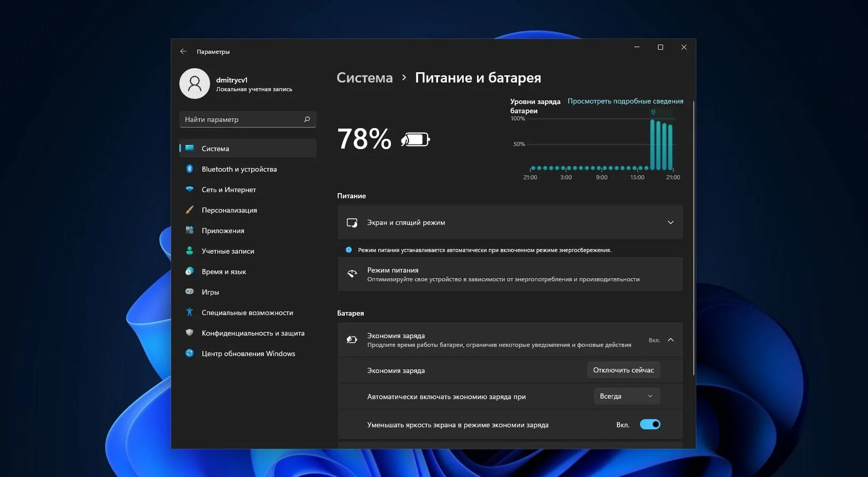Click the vertical scrollbar of settings page
The image size is (868, 477).
[693, 238]
